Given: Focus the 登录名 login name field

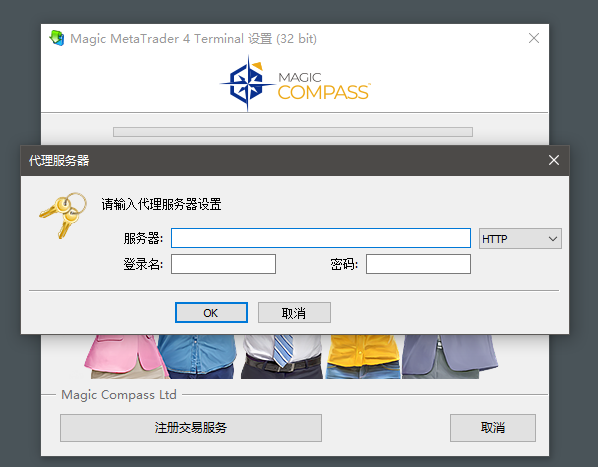Looking at the screenshot, I should click(x=223, y=264).
